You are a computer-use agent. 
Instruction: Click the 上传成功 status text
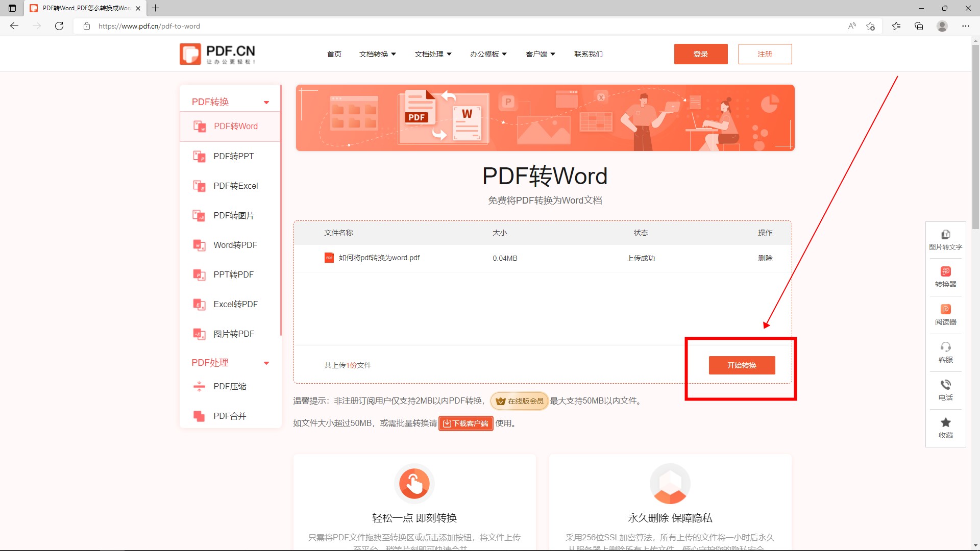click(641, 258)
